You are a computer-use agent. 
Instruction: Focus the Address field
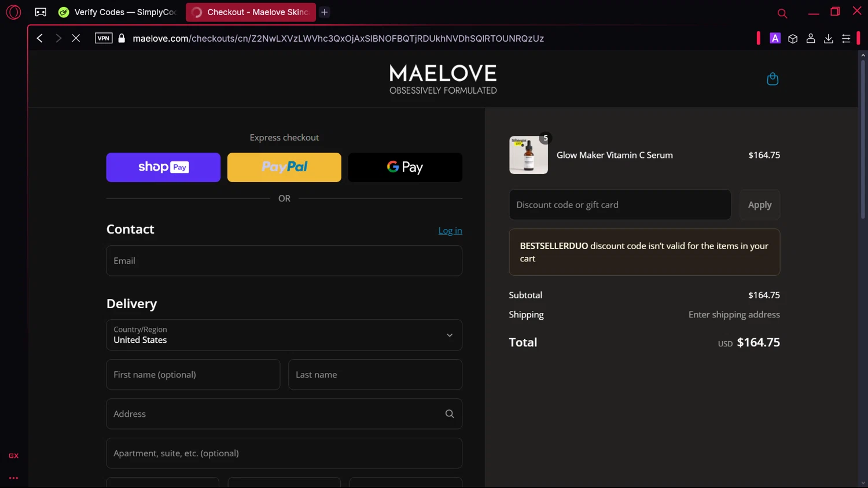click(x=284, y=414)
